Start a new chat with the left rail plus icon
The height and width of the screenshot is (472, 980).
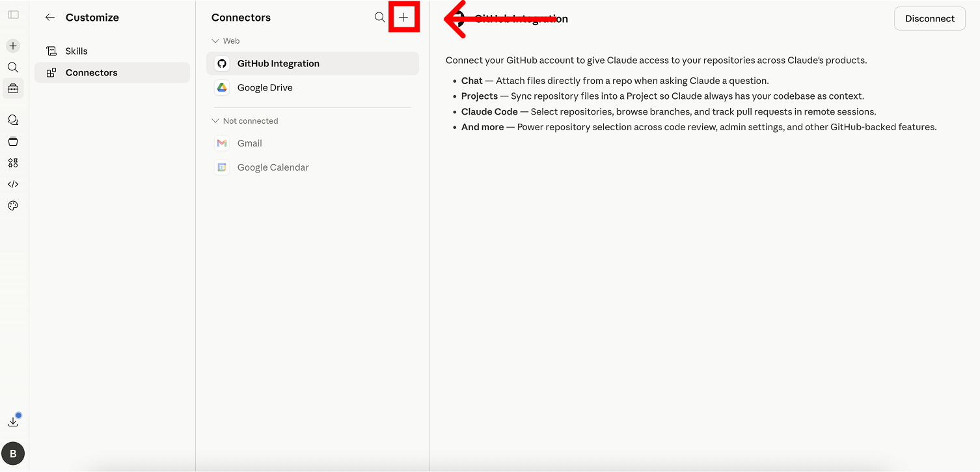point(13,46)
